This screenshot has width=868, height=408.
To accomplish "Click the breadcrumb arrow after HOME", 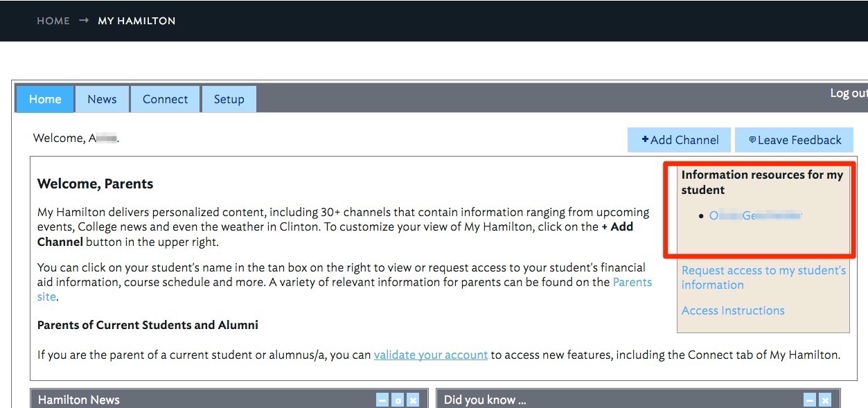I will pos(84,21).
